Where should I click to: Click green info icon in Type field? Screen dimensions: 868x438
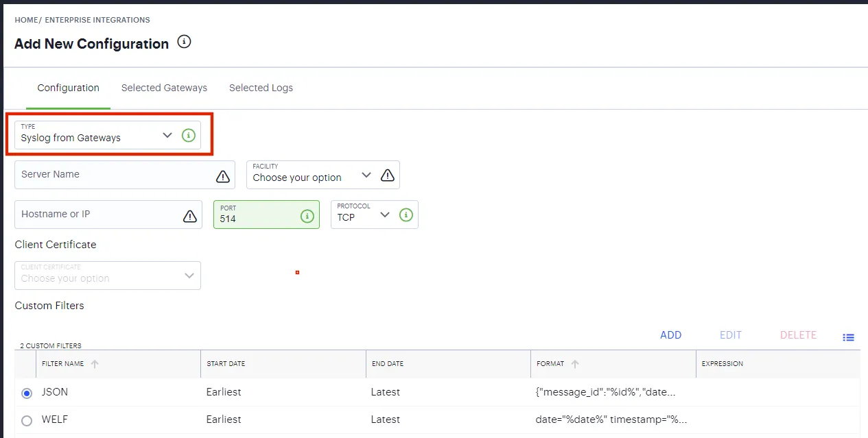[x=189, y=135]
